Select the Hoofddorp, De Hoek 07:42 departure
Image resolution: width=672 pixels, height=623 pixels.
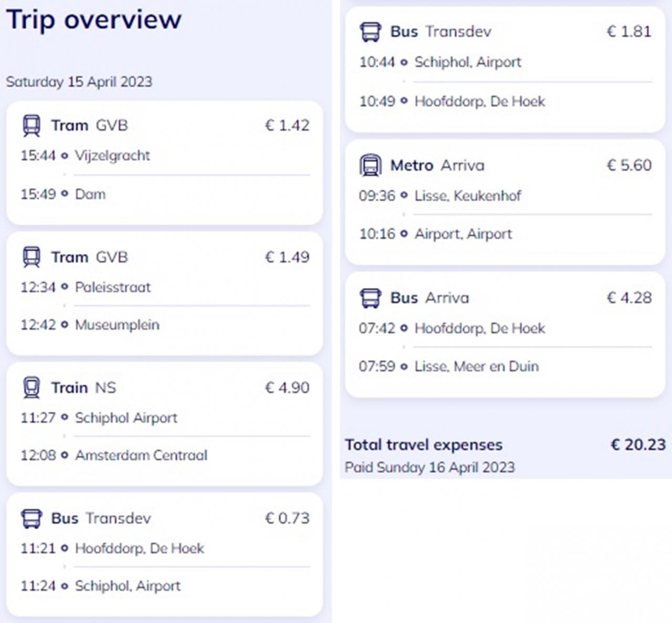click(479, 328)
